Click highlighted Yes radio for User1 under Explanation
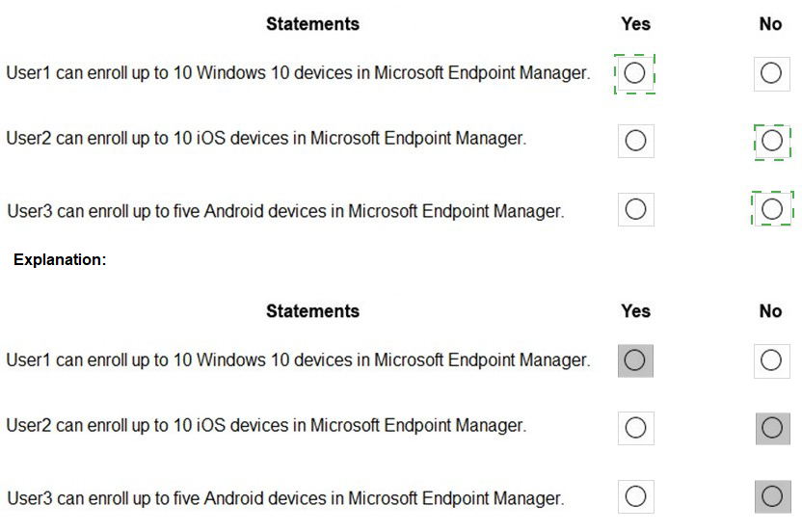This screenshot has height=532, width=802. [x=635, y=359]
